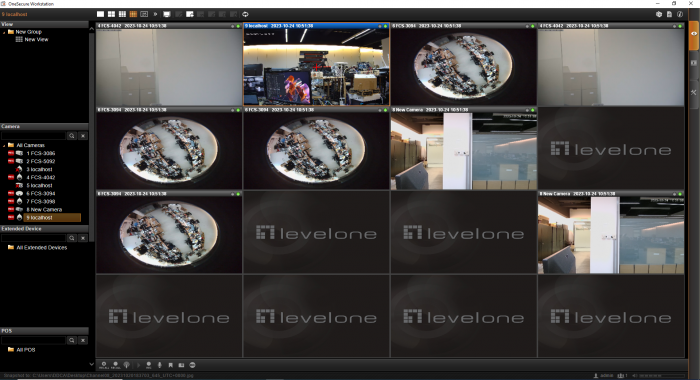Collapse the All Cameras folder
The height and width of the screenshot is (380, 700).
click(4, 146)
